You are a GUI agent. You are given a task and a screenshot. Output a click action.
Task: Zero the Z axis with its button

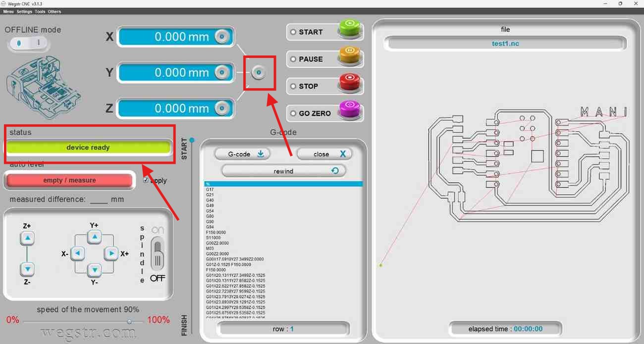coord(222,108)
